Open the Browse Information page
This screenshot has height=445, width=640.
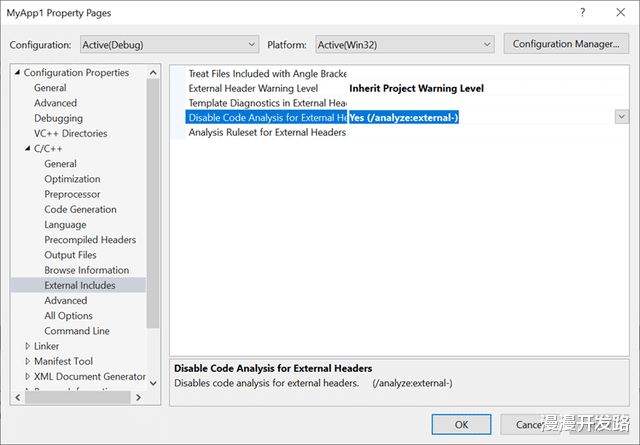point(87,270)
